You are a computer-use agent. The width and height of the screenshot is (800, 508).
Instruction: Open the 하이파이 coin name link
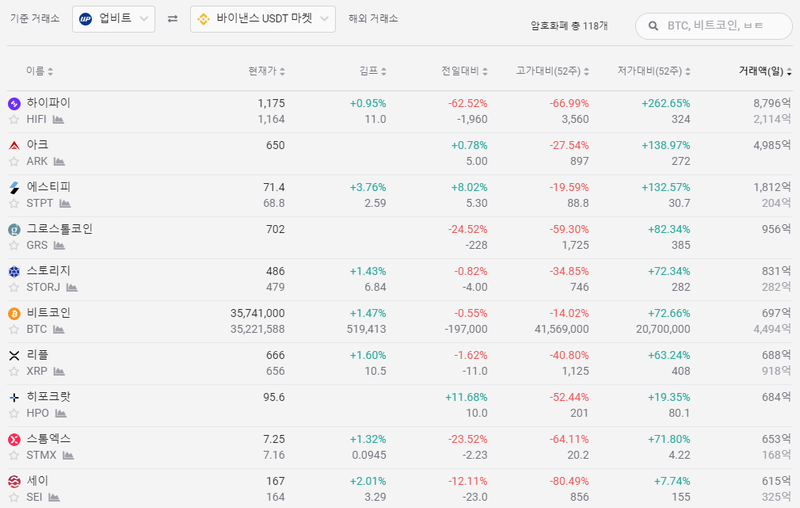click(48, 103)
